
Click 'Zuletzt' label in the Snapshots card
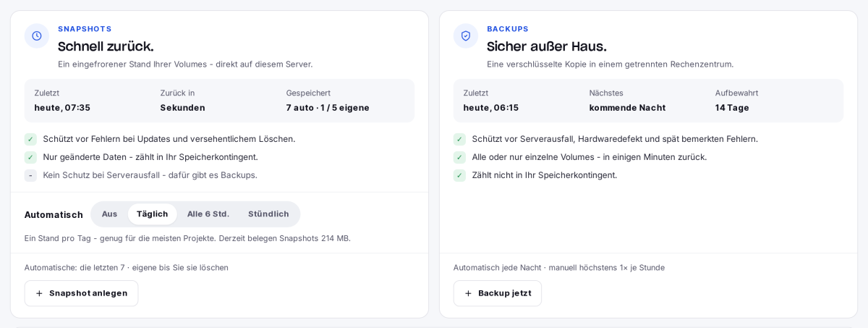pos(47,93)
